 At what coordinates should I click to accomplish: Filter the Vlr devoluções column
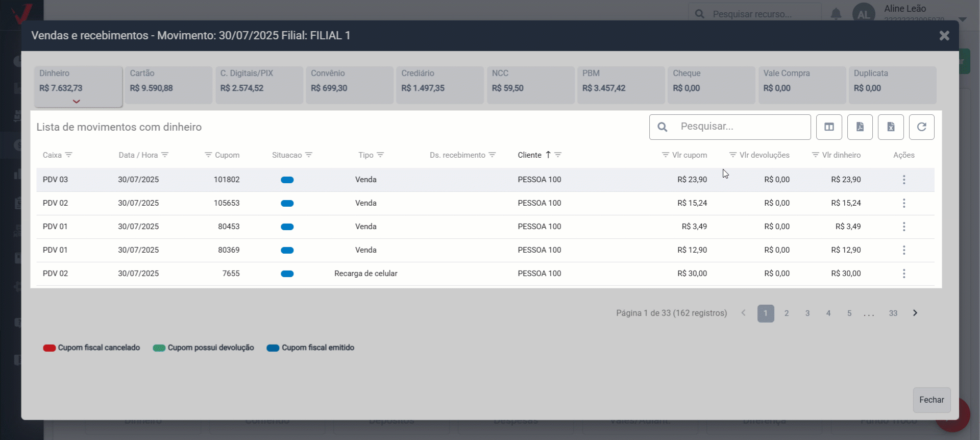(733, 155)
